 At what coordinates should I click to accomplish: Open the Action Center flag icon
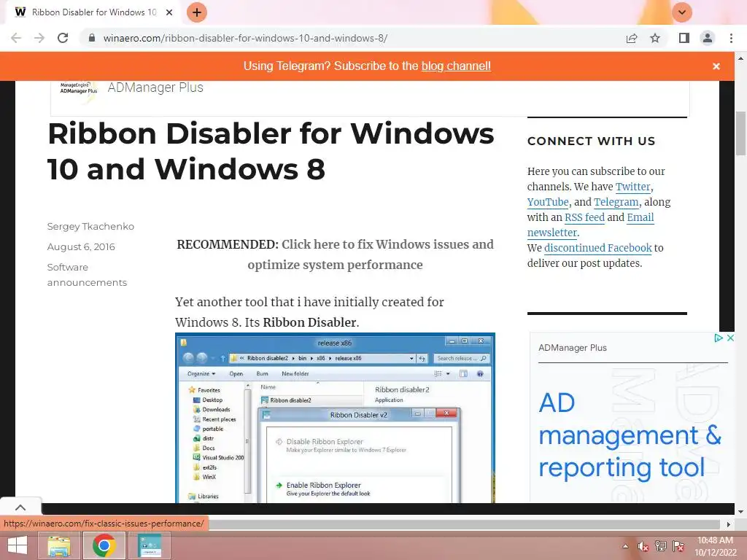678,546
